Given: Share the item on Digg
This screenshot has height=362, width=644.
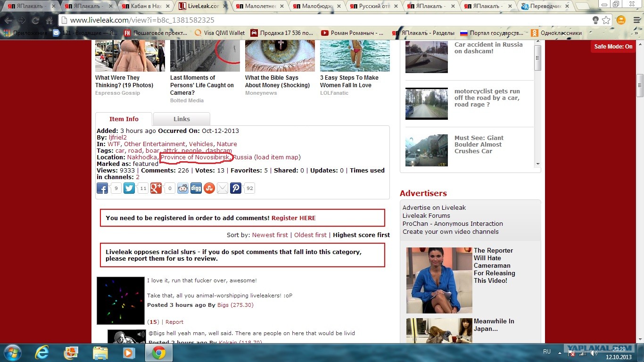Looking at the screenshot, I should [196, 189].
